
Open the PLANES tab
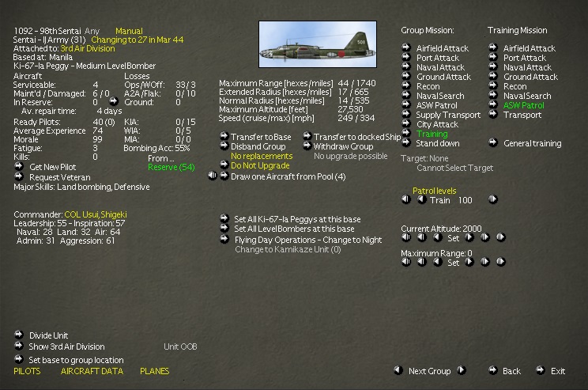pos(154,371)
